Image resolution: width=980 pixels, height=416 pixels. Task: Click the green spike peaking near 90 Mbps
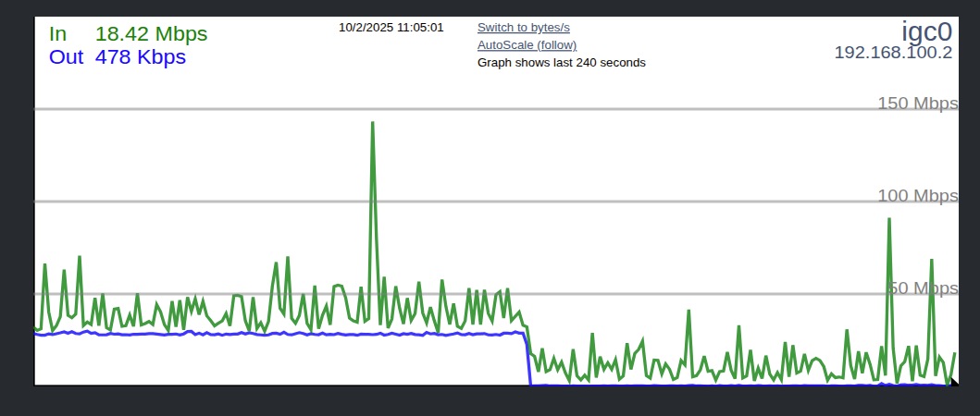[888, 220]
